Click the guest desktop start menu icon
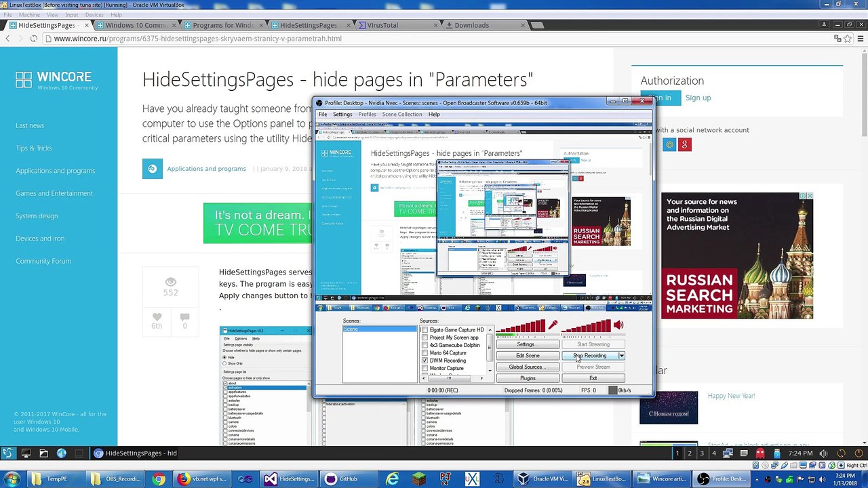Viewport: 868px width, 488px height. point(7,453)
